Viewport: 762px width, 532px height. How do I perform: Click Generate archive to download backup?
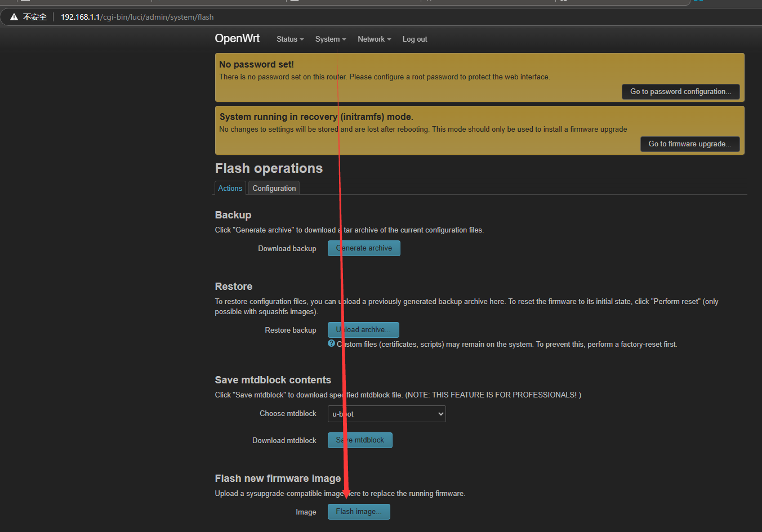(x=364, y=248)
